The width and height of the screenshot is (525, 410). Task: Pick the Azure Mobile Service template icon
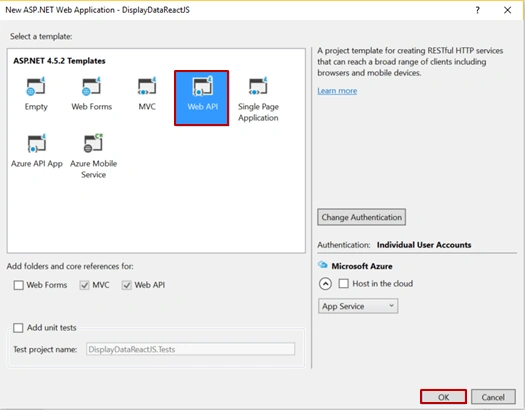[x=93, y=143]
